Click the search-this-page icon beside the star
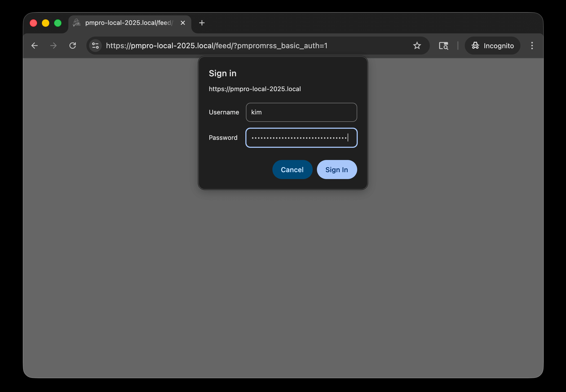 [x=444, y=46]
